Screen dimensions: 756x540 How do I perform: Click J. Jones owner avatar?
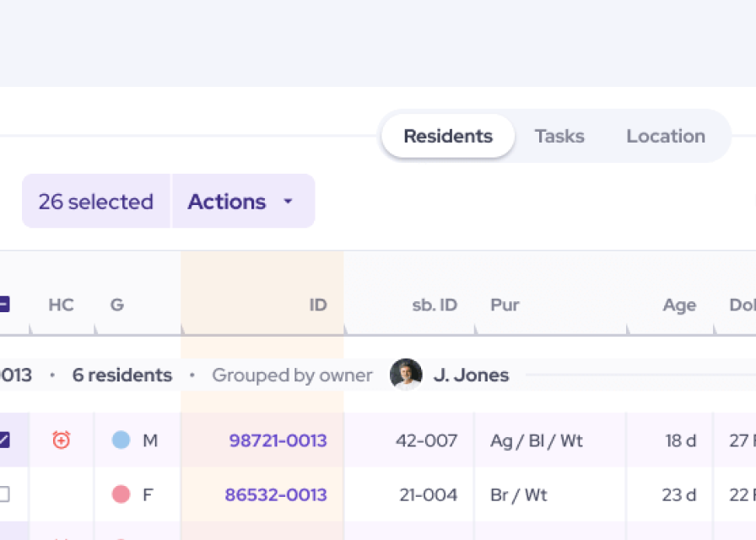[x=406, y=375]
